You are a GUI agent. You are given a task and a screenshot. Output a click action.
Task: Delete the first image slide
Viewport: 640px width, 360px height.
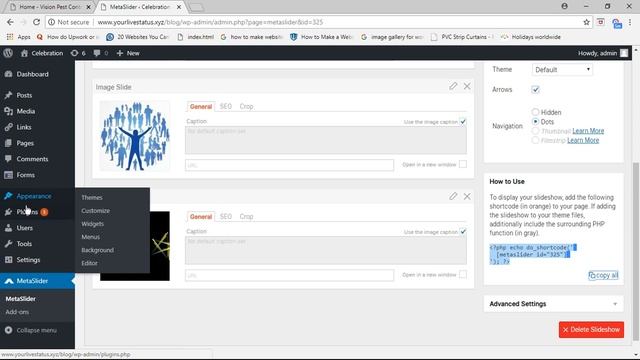467,86
